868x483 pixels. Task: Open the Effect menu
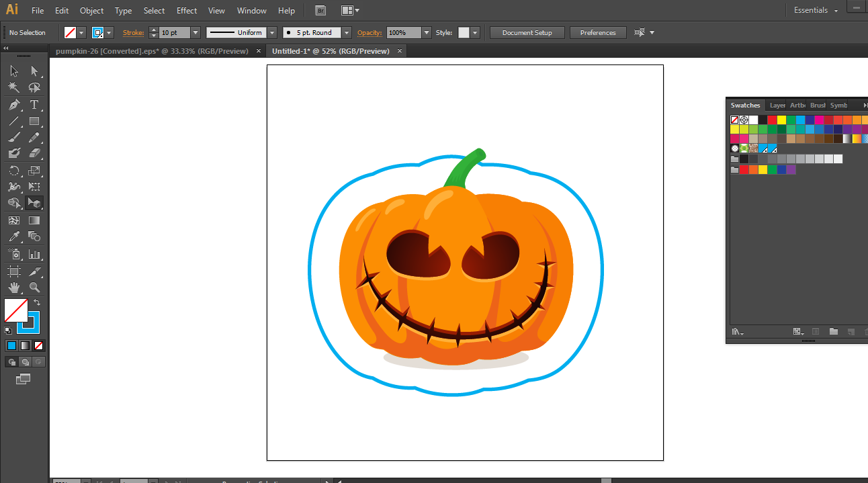187,11
